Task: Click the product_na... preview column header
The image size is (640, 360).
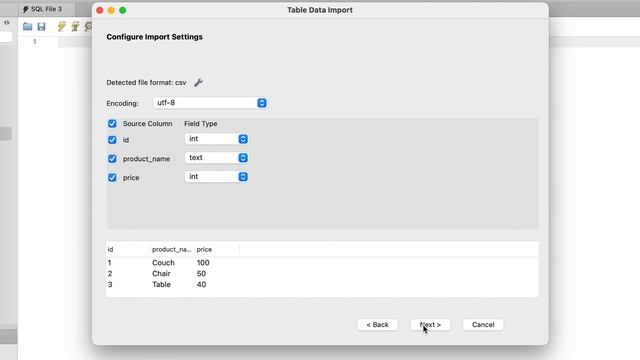Action: click(x=171, y=249)
